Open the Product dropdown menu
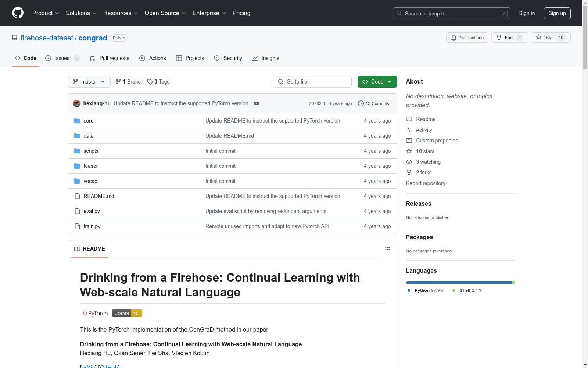Viewport: 588px width, 368px height. (46, 13)
